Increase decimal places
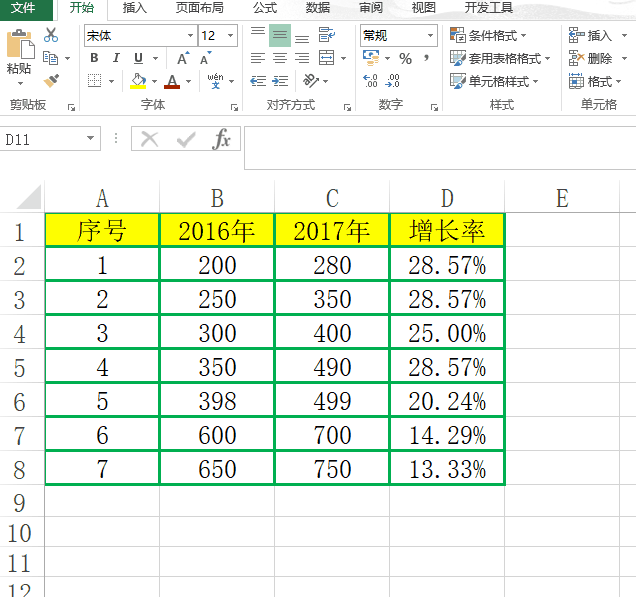Viewport: 636px width, 597px height. (370, 81)
